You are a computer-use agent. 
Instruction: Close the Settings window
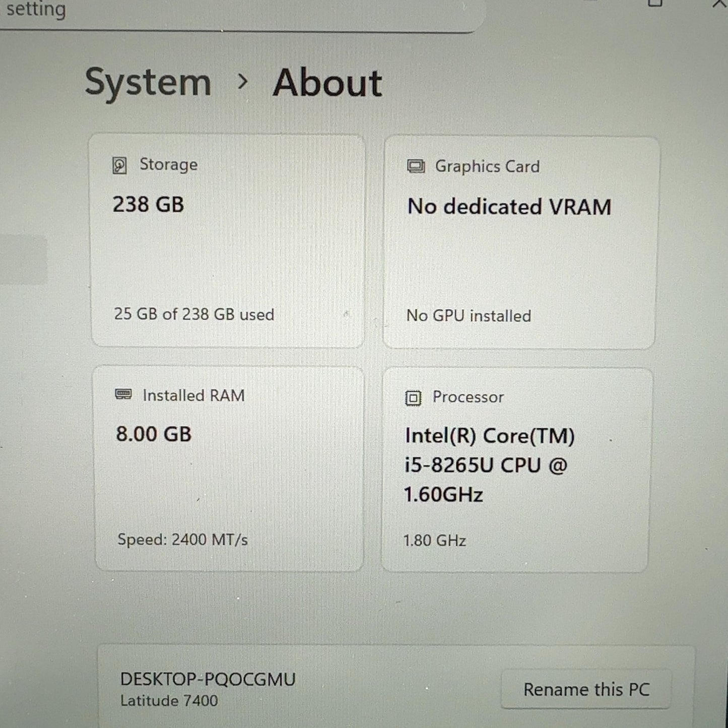tap(719, 4)
